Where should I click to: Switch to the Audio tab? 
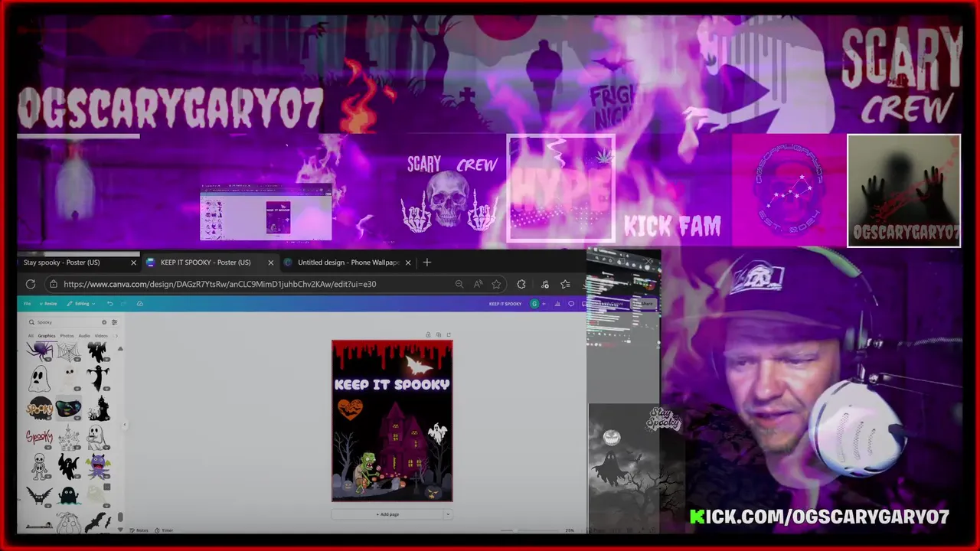coord(84,336)
